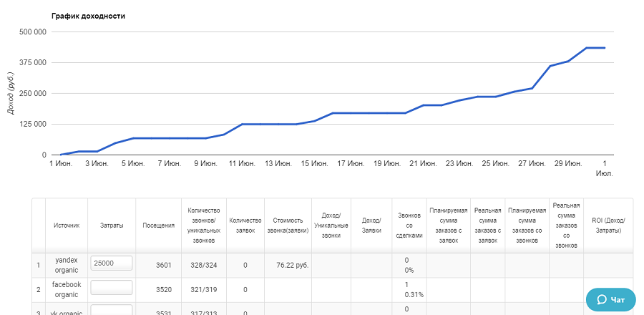Click the Звонков со сделками header
Image resolution: width=644 pixels, height=315 pixels.
(409, 226)
